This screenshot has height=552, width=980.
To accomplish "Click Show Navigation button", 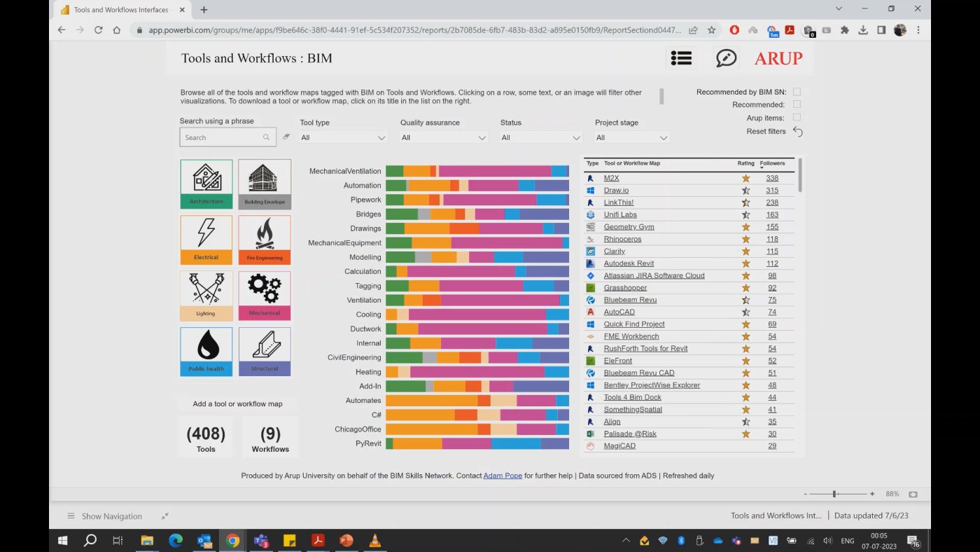I will coord(105,516).
